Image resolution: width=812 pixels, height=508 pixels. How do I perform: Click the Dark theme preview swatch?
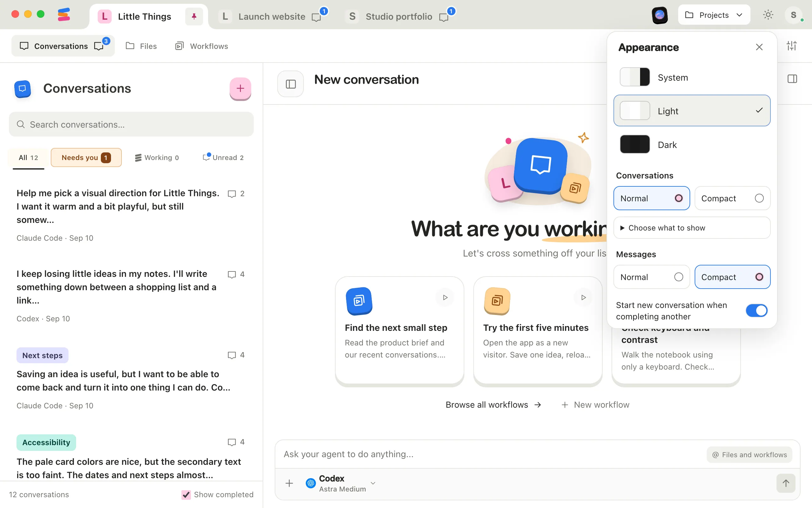pos(634,144)
